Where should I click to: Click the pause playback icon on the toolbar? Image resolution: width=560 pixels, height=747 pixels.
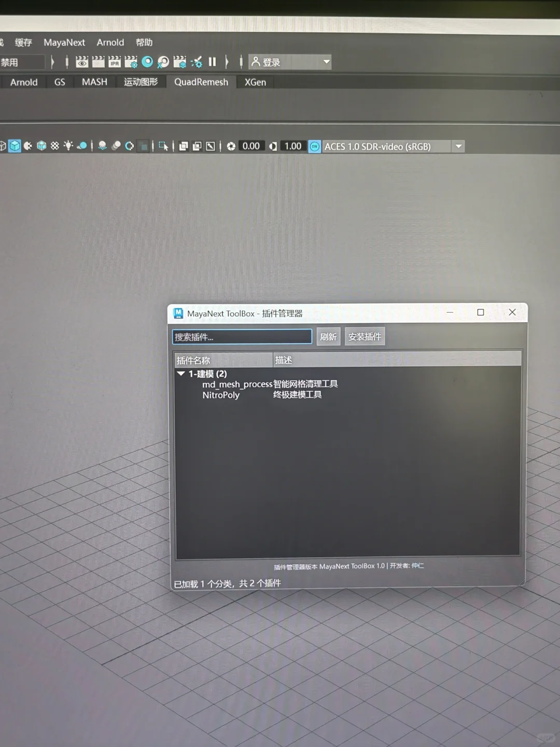212,62
